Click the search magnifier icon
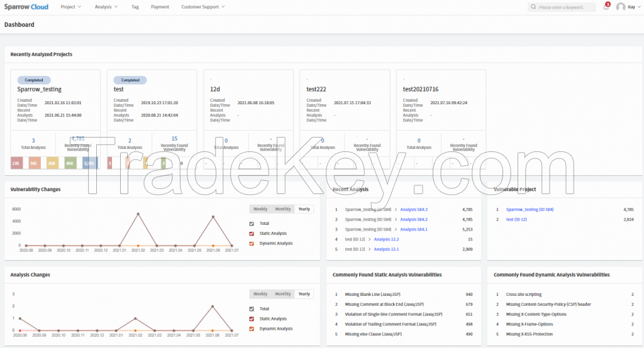This screenshot has height=348, width=644. tap(533, 7)
